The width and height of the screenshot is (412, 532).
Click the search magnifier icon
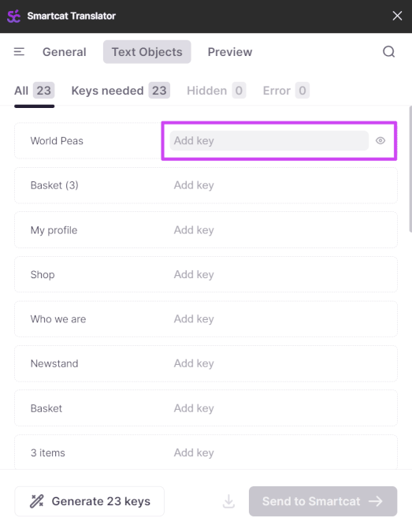388,52
